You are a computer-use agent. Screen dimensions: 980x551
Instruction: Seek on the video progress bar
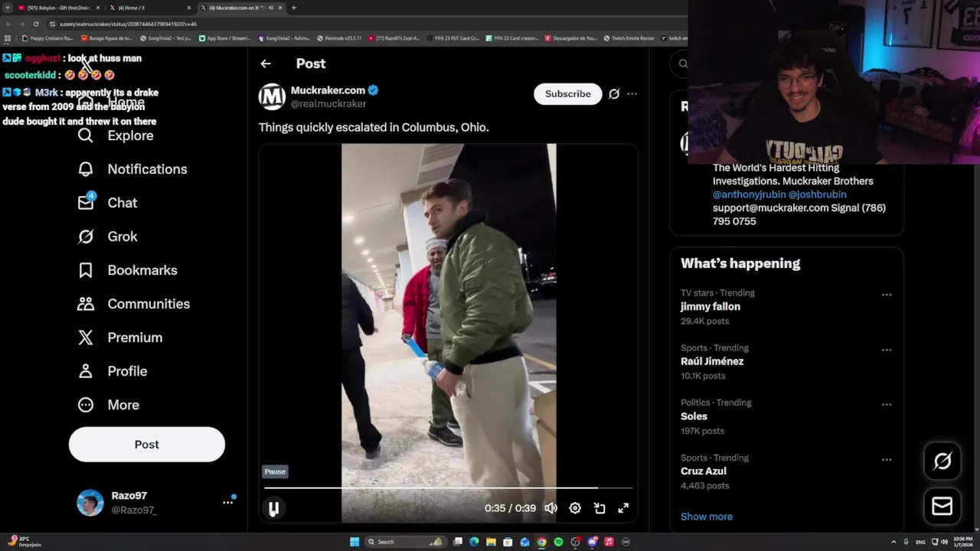click(x=449, y=487)
